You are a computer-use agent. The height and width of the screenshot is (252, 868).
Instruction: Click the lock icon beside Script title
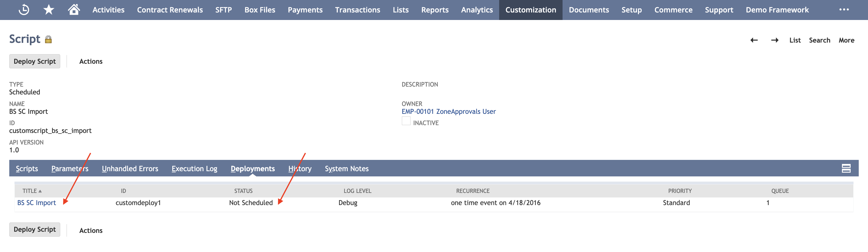coord(49,39)
